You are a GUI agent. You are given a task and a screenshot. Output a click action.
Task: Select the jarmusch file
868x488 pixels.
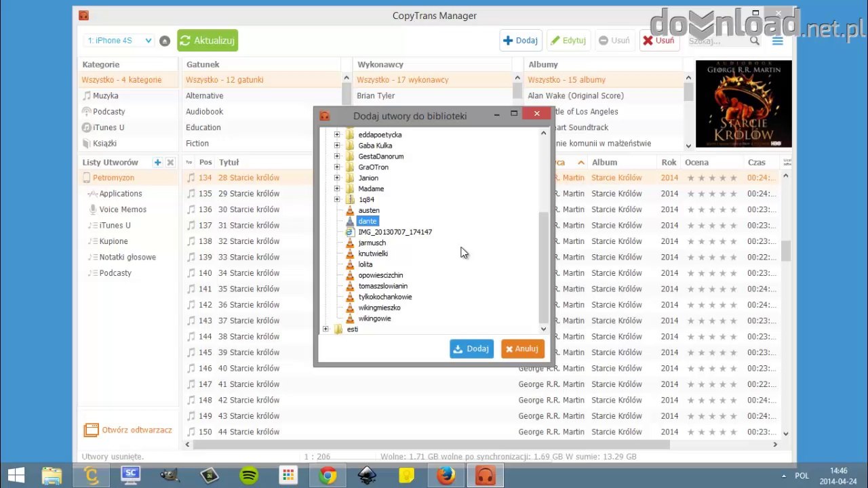[372, 243]
